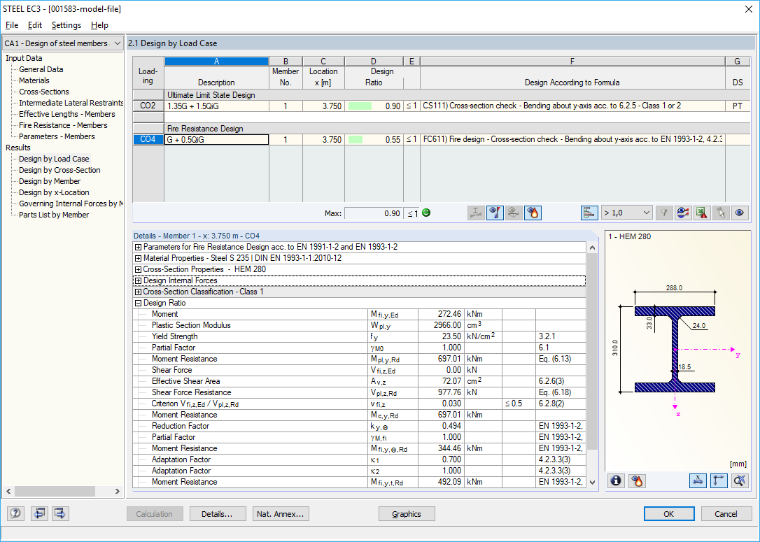The width and height of the screenshot is (760, 542).
Task: Toggle ultimate limit state results filter icon
Action: coord(495,213)
